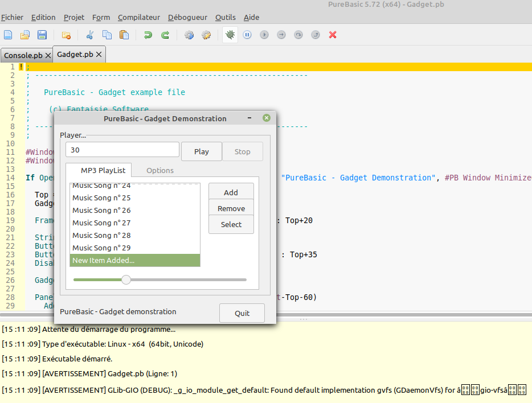Open the Projet menu
The height and width of the screenshot is (403, 532).
(x=74, y=17)
